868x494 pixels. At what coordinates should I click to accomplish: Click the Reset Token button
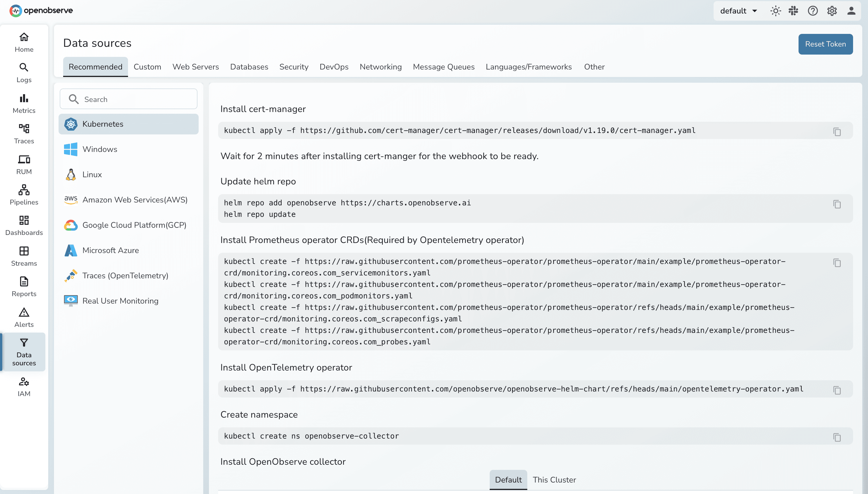tap(825, 44)
